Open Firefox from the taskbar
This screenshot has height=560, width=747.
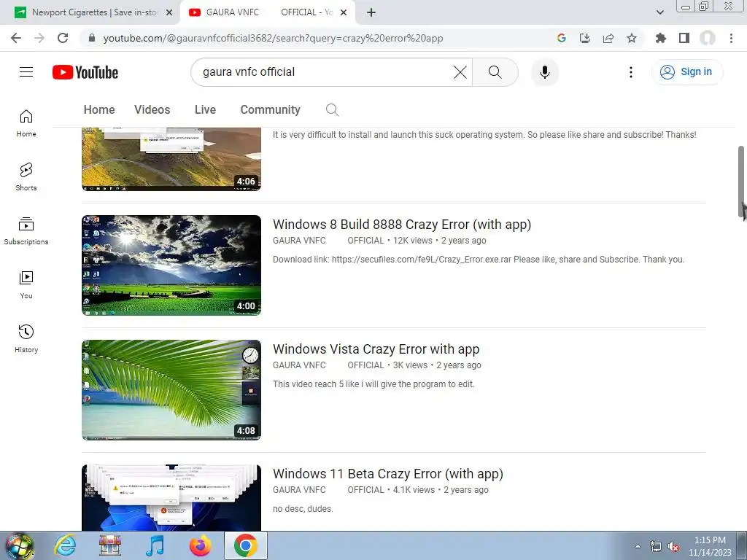201,545
